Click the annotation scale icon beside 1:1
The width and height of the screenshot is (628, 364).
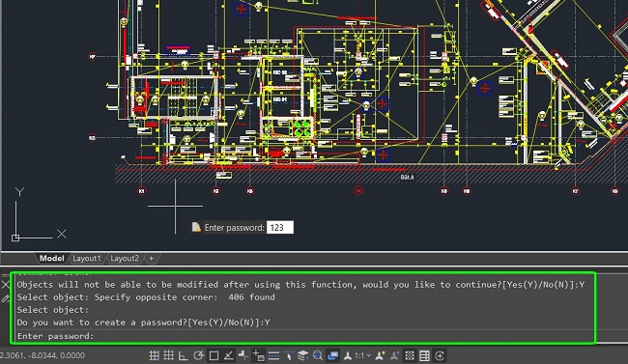click(348, 355)
